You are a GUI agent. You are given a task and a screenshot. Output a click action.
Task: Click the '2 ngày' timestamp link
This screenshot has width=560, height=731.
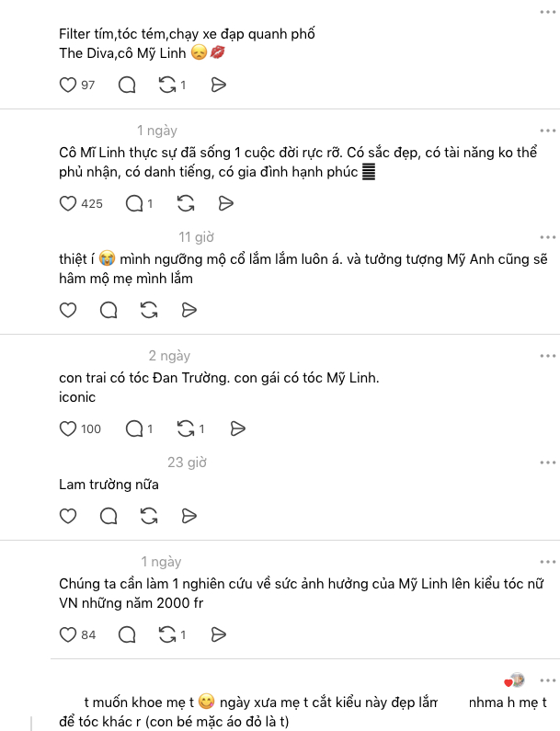tap(169, 356)
